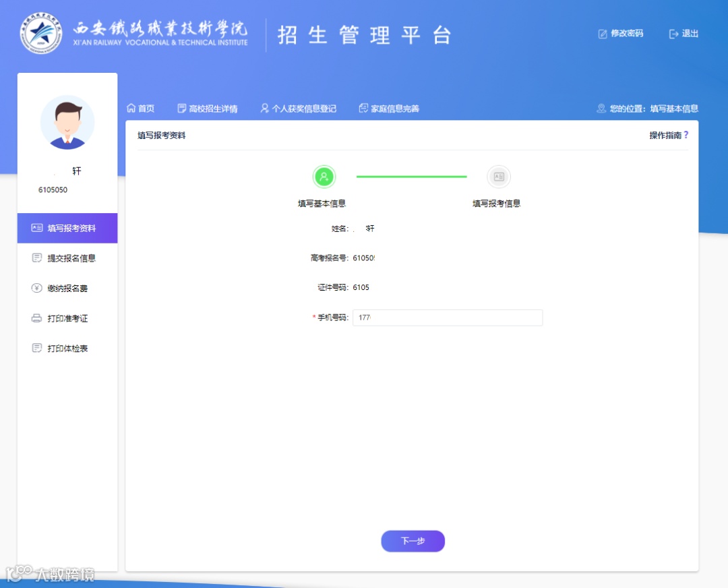Click the location pin icon
This screenshot has height=588, width=728.
[x=601, y=108]
